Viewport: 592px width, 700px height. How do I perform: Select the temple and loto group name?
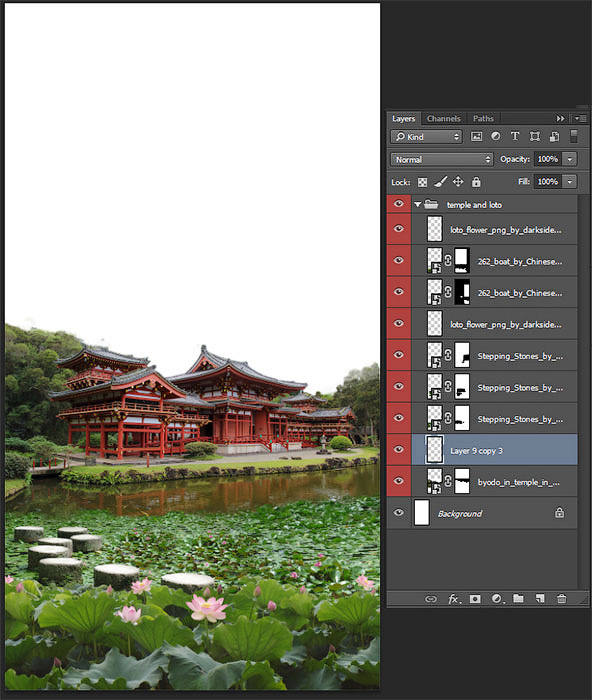pos(474,205)
